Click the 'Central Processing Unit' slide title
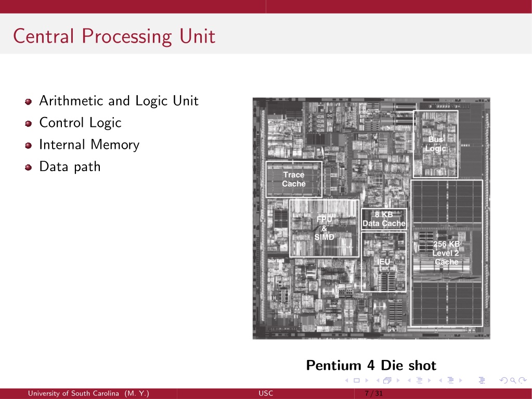 click(x=114, y=36)
